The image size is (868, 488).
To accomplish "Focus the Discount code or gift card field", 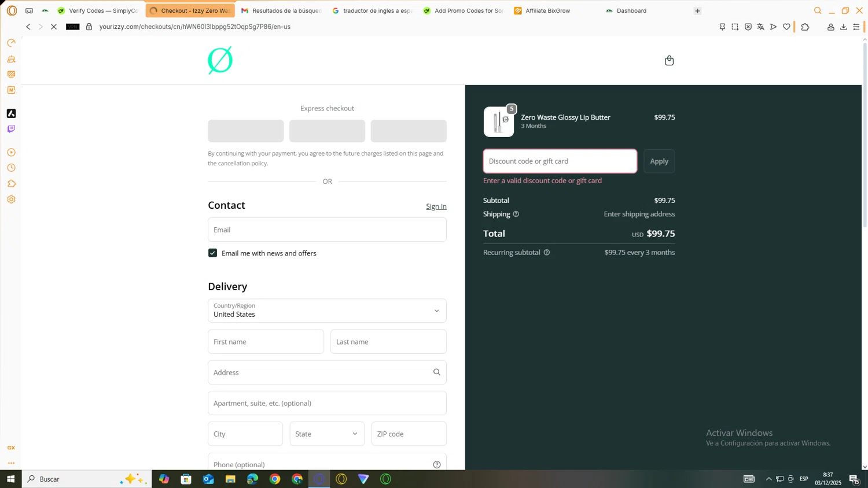I will [560, 161].
